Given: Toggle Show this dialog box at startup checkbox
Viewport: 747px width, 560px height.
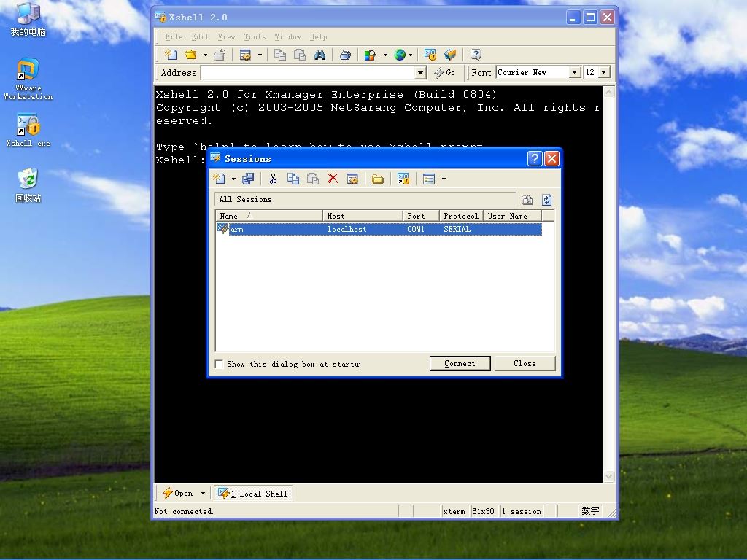Looking at the screenshot, I should [219, 364].
